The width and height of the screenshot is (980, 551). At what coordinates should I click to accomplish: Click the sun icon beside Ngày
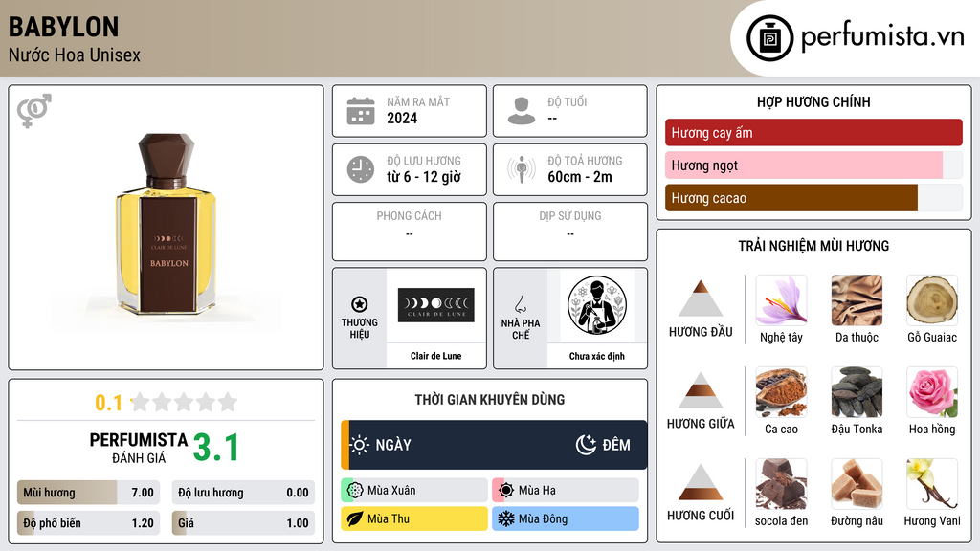coord(360,445)
